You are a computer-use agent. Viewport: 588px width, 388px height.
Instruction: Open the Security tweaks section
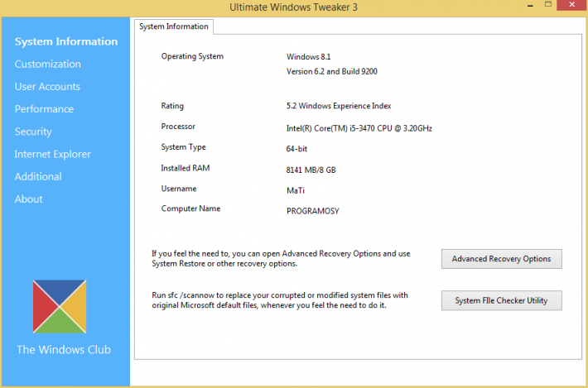point(33,132)
